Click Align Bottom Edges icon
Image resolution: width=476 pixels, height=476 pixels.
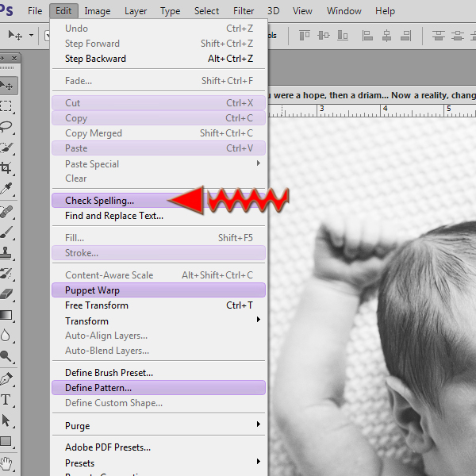pyautogui.click(x=343, y=36)
